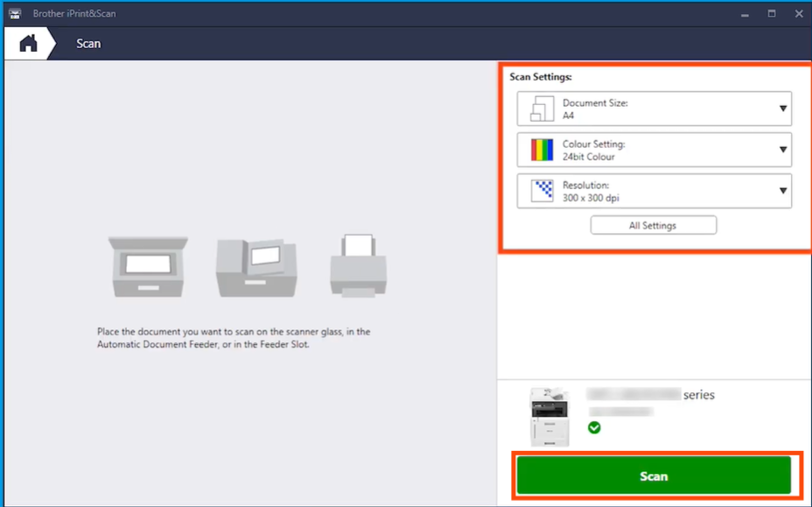Minimize the Brother iPrint&Scan window
The image size is (812, 507).
click(745, 14)
